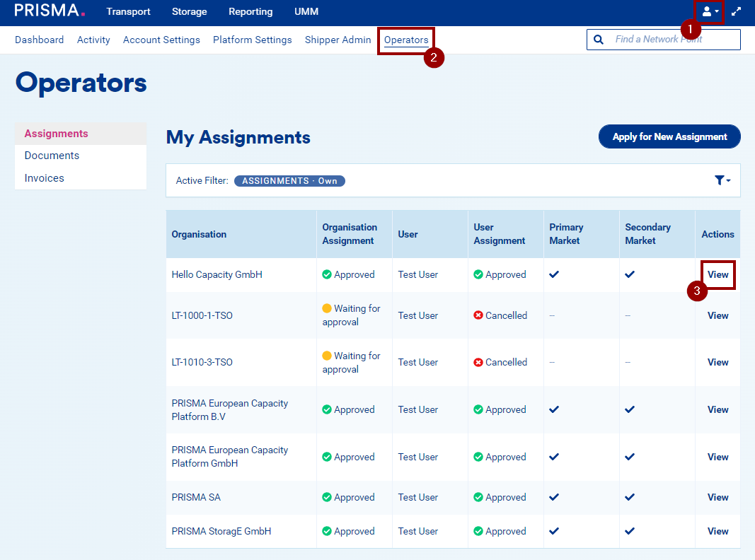
Task: Click Primary Market checkmark for Hello Capacity GmbH
Action: point(554,274)
